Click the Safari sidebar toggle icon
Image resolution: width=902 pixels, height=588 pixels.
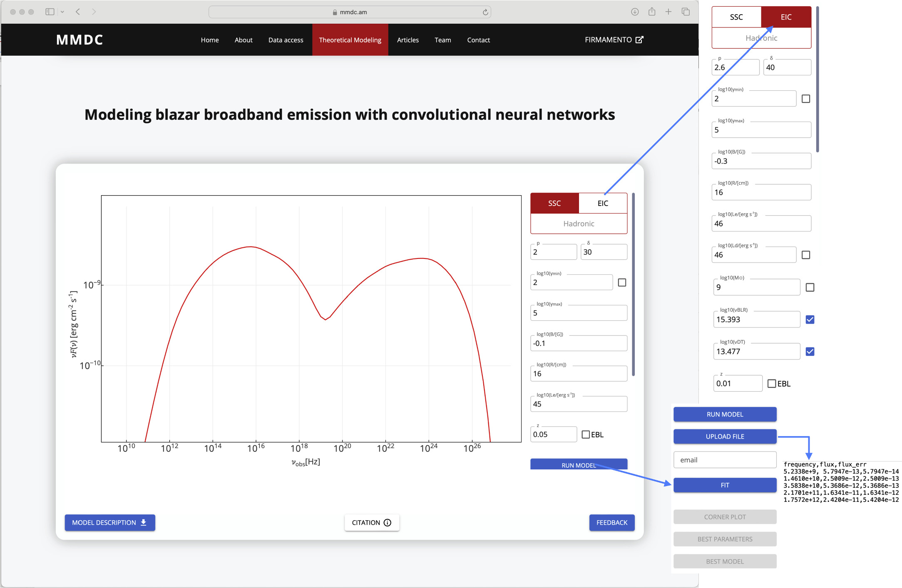tap(50, 12)
